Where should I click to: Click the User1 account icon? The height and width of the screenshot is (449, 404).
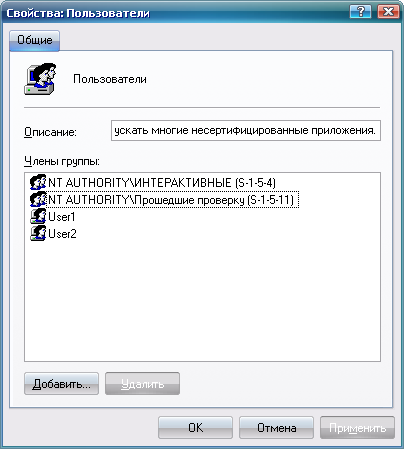[x=38, y=216]
